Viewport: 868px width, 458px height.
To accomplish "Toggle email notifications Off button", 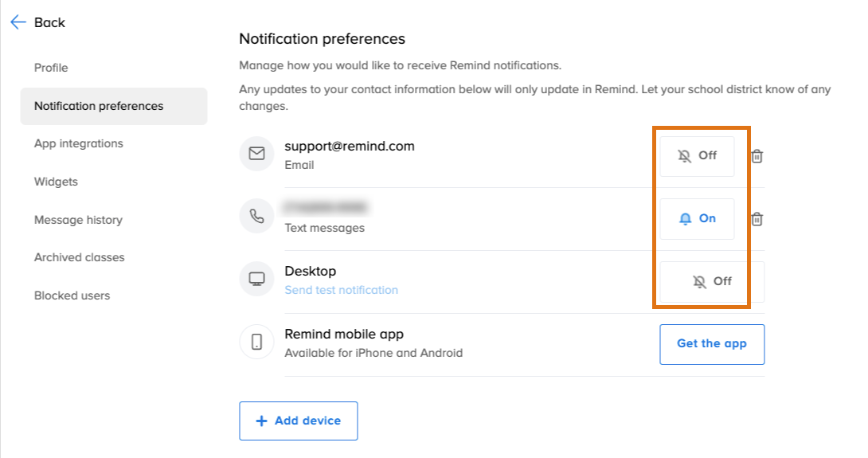I will [697, 156].
